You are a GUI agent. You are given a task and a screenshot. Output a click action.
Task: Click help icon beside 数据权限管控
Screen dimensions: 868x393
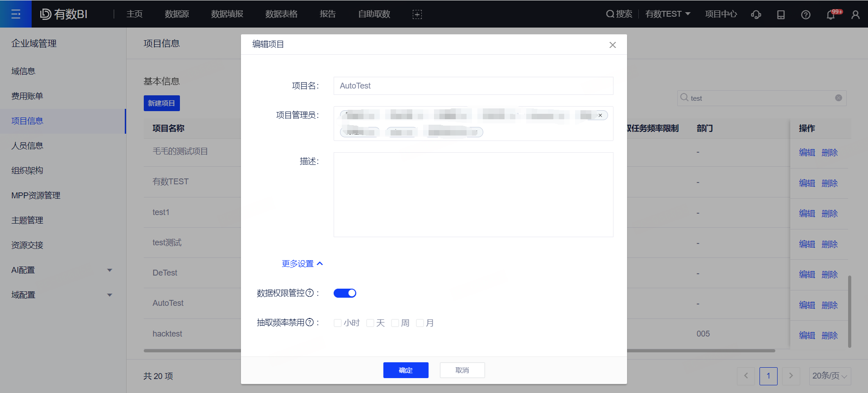point(310,293)
